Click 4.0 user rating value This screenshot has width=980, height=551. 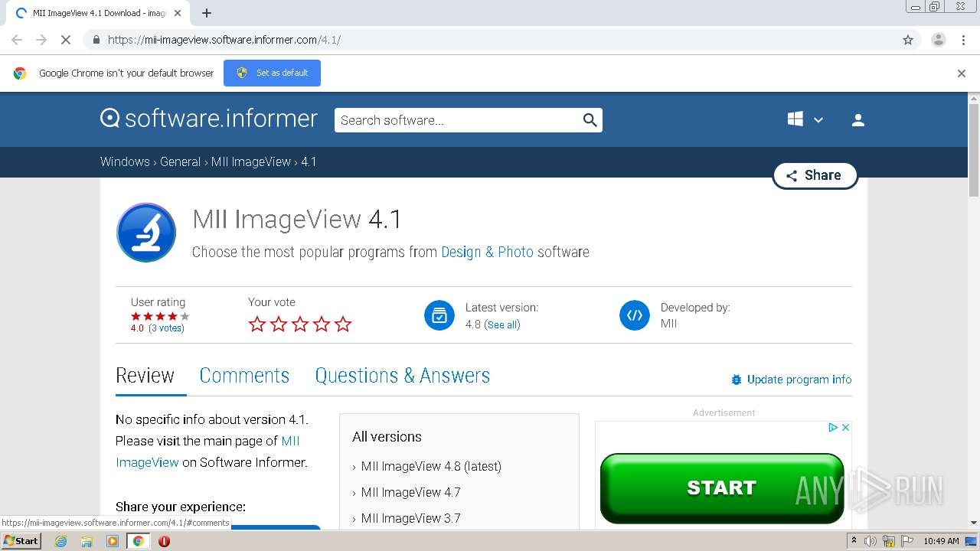(137, 328)
